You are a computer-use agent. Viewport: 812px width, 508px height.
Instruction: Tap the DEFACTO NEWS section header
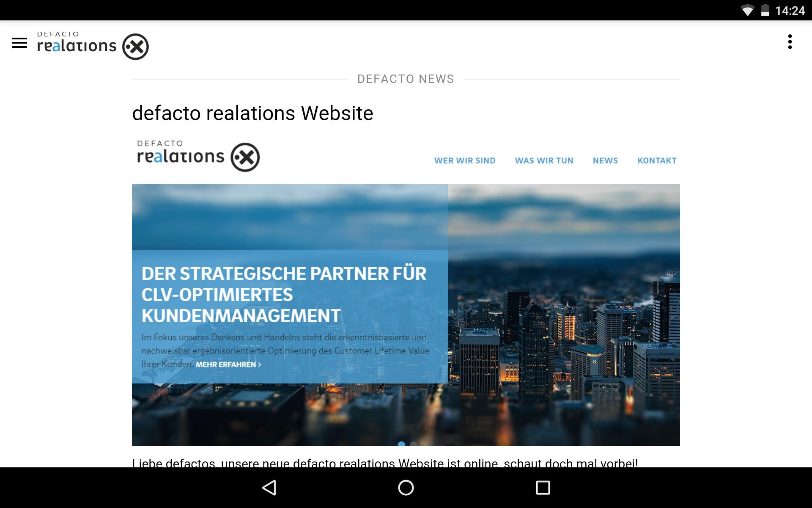click(x=406, y=79)
